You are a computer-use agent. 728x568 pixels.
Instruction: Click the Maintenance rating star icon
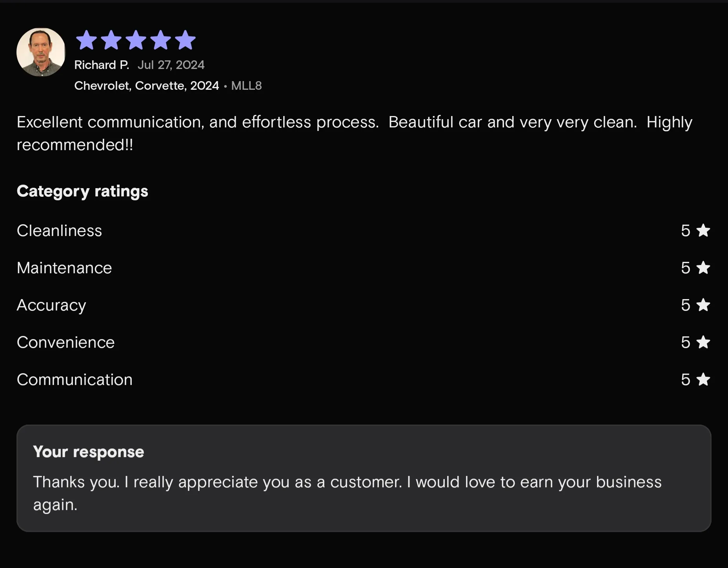(703, 268)
